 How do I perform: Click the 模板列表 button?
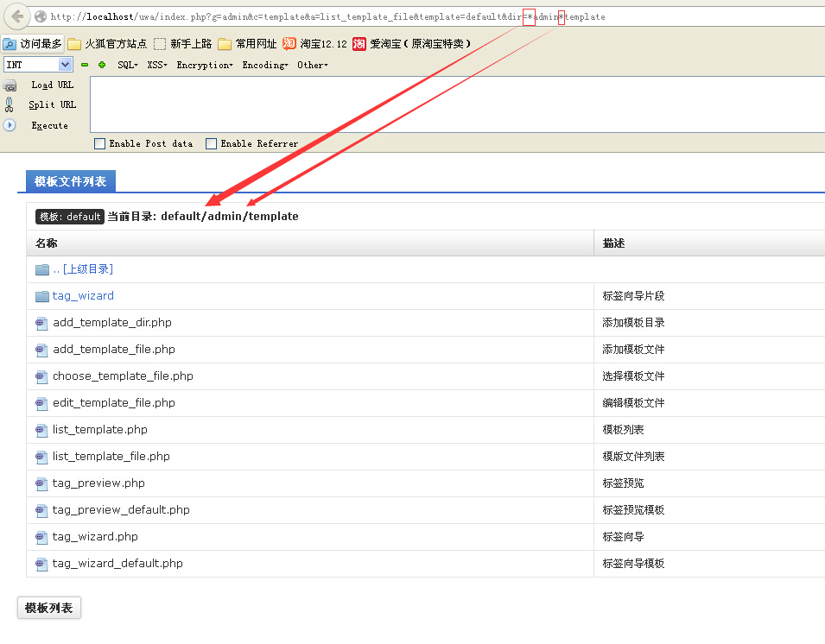coord(49,608)
